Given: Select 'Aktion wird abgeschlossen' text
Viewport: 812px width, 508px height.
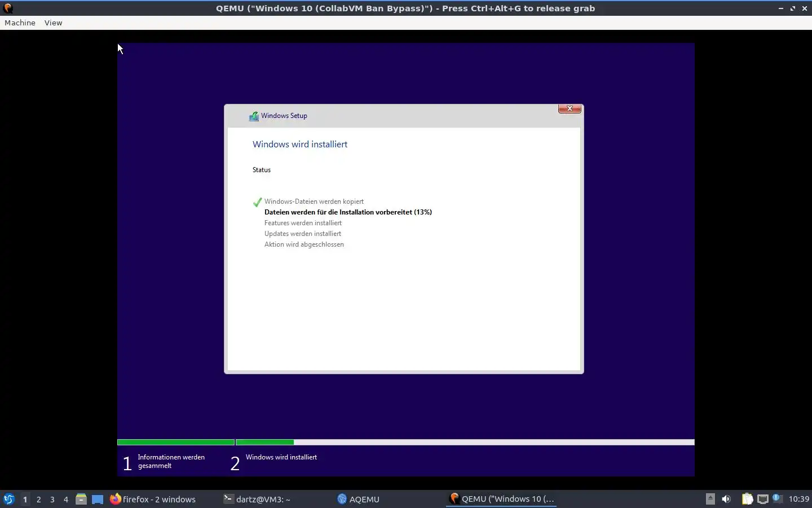Looking at the screenshot, I should tap(304, 244).
